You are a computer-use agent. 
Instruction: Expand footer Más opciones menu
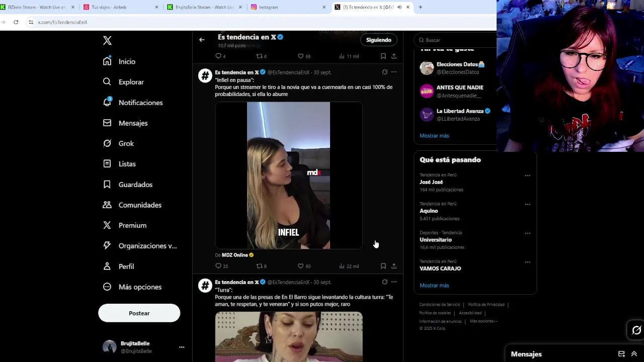[x=484, y=321]
